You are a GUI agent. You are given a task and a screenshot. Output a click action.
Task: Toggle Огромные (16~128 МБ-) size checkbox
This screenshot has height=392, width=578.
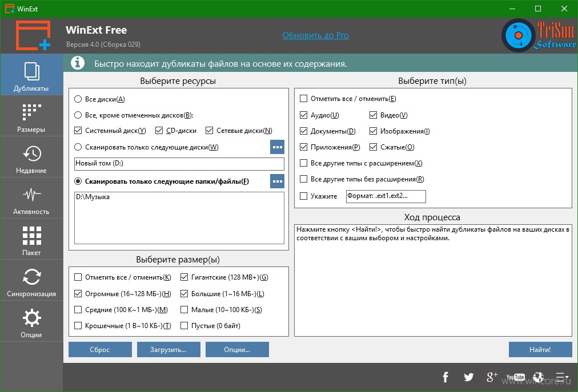(x=122, y=294)
